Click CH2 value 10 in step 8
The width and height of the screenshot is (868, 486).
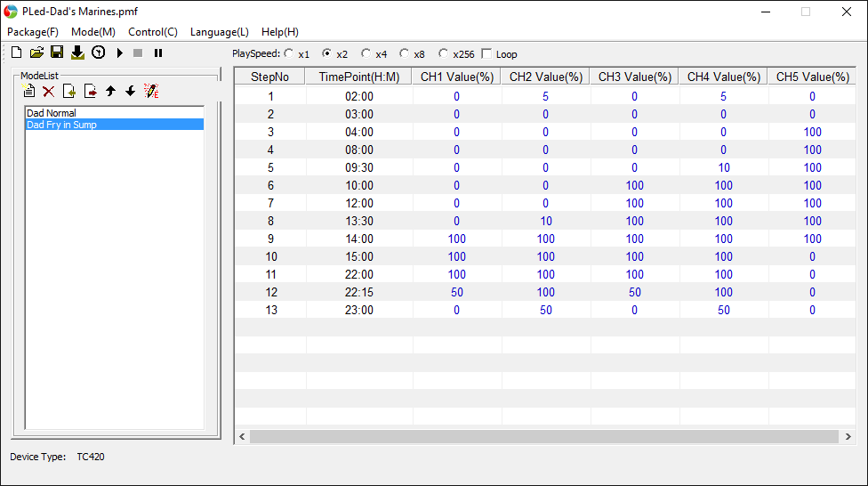[546, 221]
